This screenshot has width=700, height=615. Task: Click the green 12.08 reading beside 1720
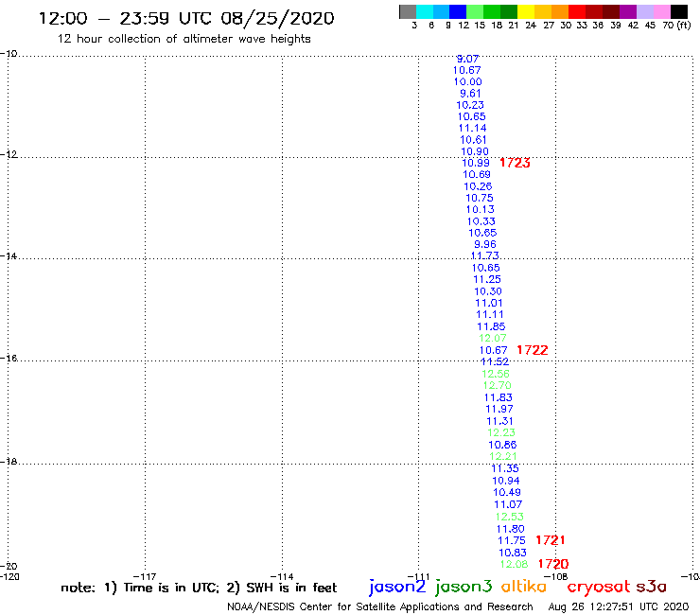pos(514,565)
